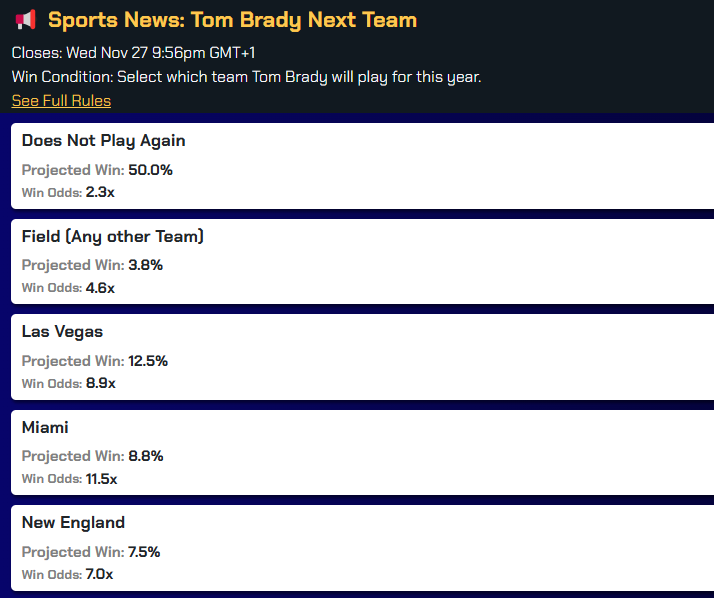Click the 50.0% projected win value
The width and height of the screenshot is (714, 598).
click(x=150, y=170)
